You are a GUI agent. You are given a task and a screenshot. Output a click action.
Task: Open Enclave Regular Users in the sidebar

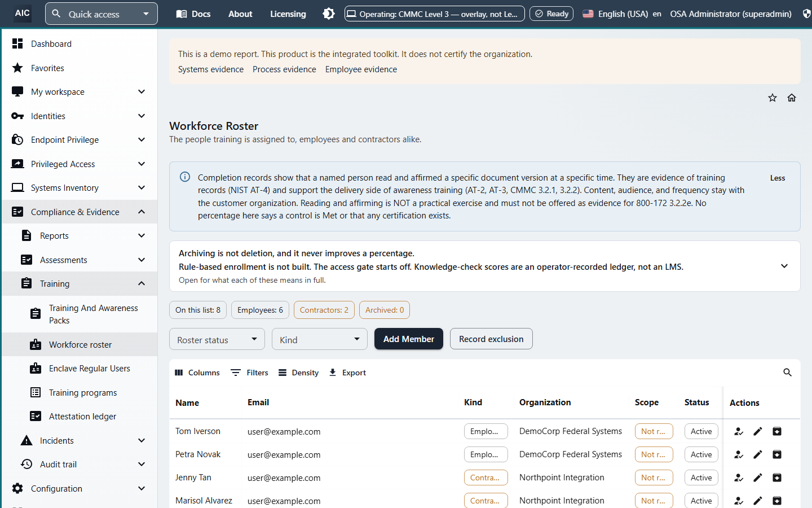80,368
